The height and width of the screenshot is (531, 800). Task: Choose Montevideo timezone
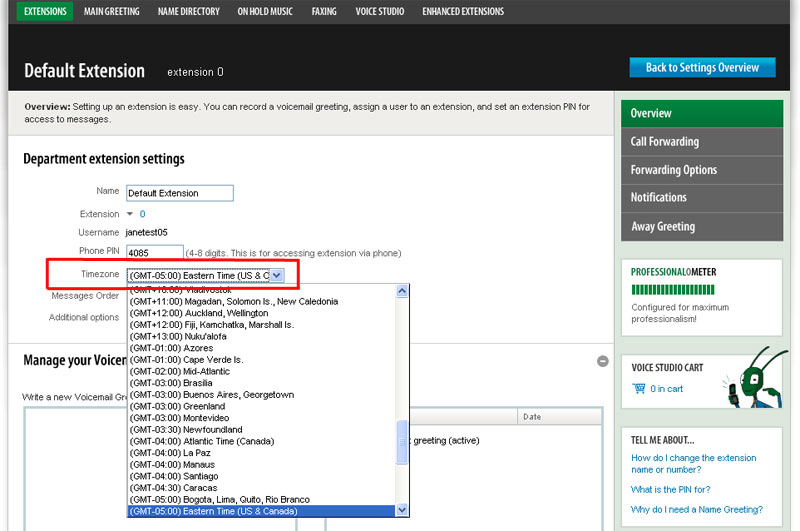(x=261, y=418)
